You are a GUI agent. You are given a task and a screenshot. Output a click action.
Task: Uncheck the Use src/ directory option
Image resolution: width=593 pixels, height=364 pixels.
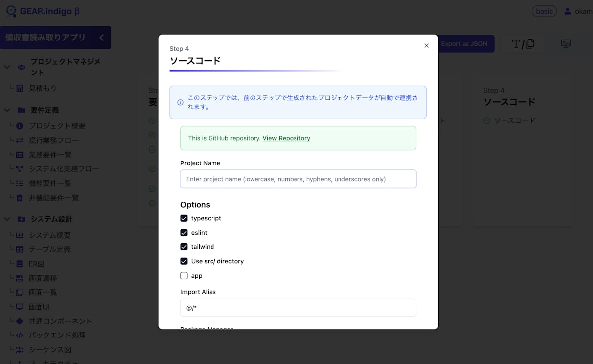tap(184, 261)
